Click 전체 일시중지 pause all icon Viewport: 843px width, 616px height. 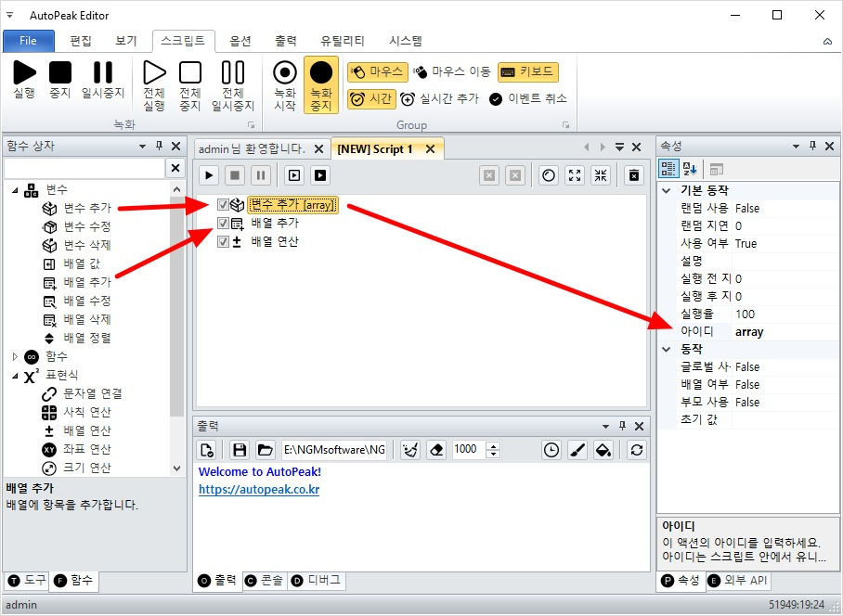tap(233, 85)
